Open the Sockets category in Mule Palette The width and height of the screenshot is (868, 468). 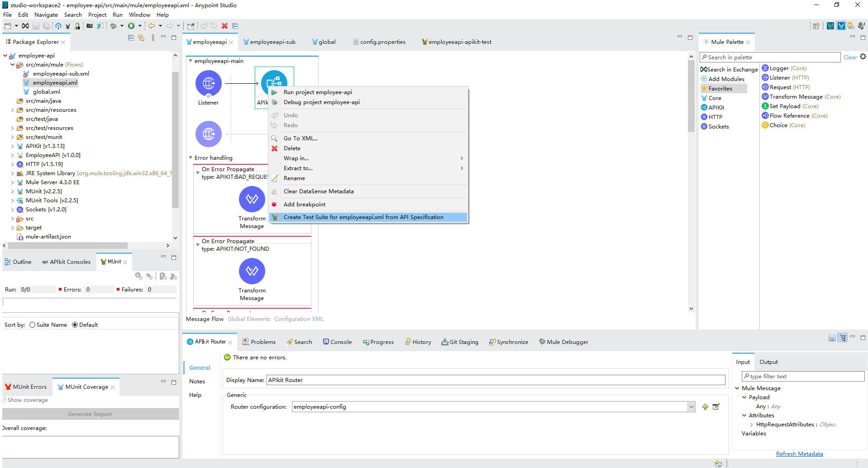(x=715, y=127)
